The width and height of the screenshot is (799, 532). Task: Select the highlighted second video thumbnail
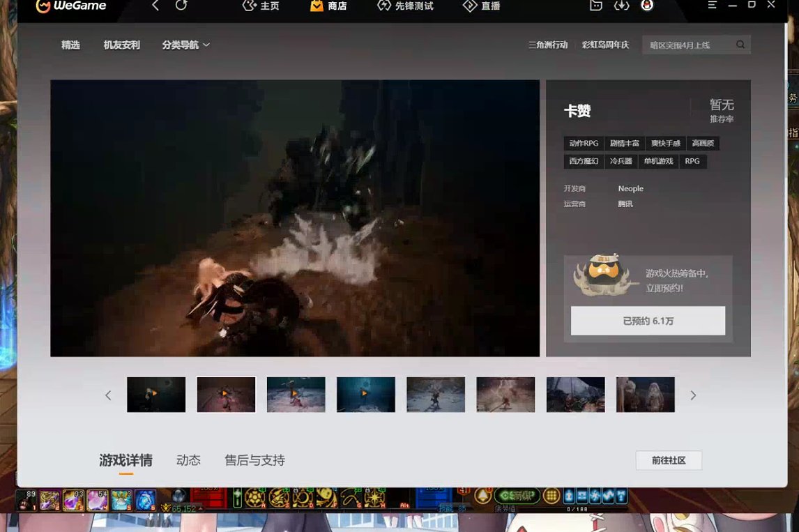(227, 395)
